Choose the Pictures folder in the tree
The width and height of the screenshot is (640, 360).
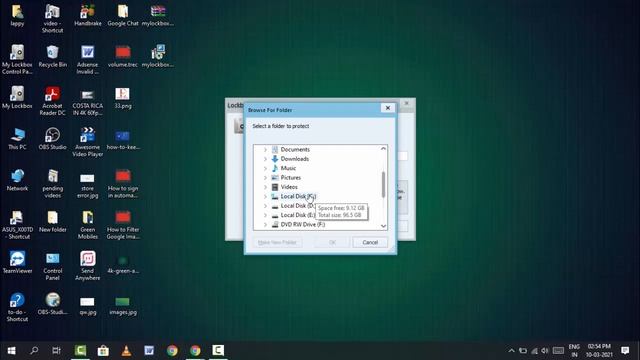[x=286, y=178]
